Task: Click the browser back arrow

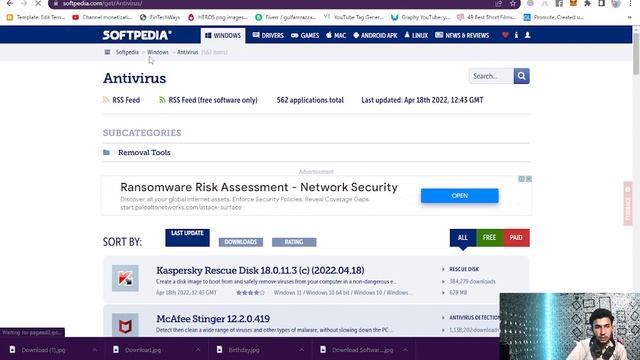Action: [9, 3]
